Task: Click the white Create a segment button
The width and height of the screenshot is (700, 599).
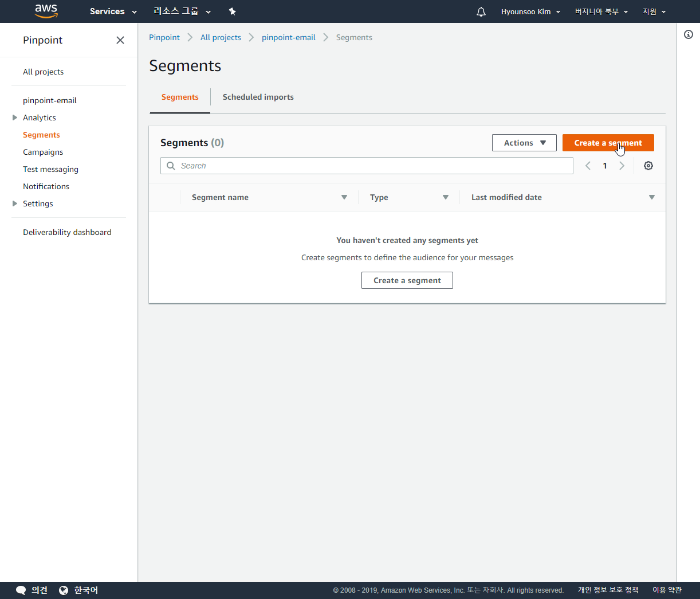Action: coord(407,280)
